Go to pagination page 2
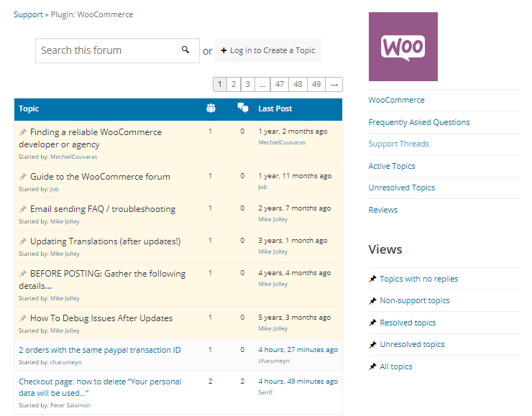Viewport: 532px width, 416px height. click(234, 84)
